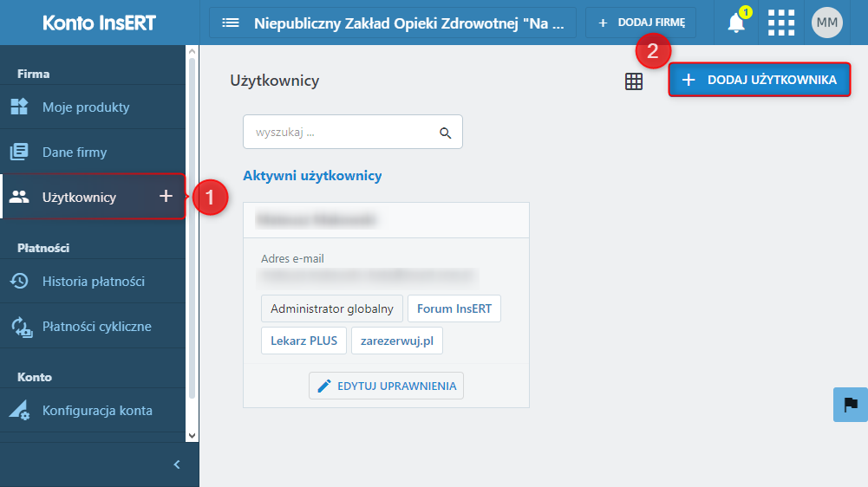Click the Moje produkty icon
Image resolution: width=868 pixels, height=487 pixels.
[19, 107]
